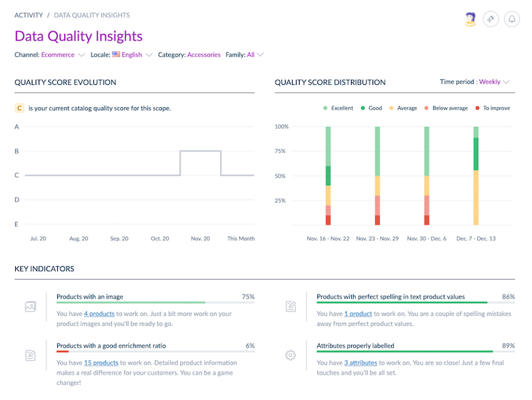Open the '4 products' link
This screenshot has height=400, width=532.
(x=99, y=314)
